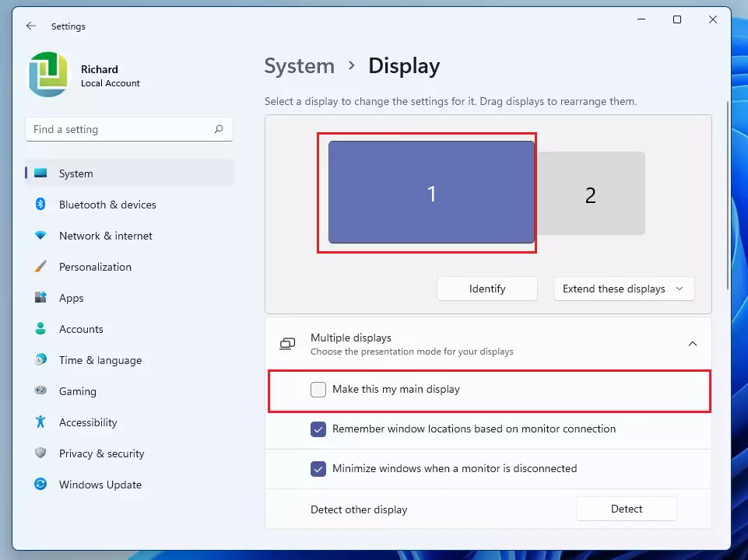The image size is (748, 560).
Task: Click the Windows Update sync icon
Action: coord(40,485)
